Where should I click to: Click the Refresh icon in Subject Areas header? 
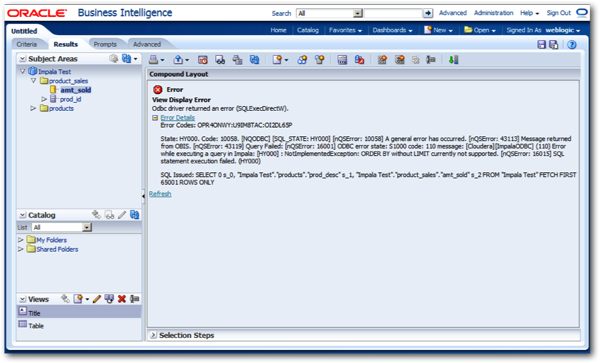[x=126, y=59]
